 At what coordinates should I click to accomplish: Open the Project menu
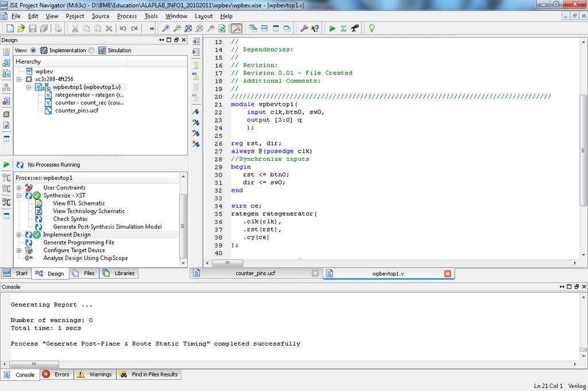tap(75, 16)
